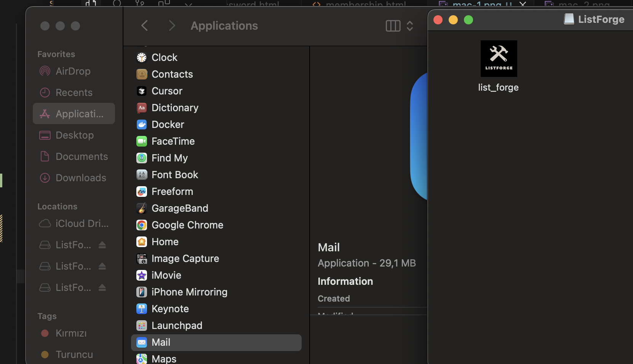Open Downloads in the sidebar
This screenshot has width=633, height=364.
pos(74,178)
